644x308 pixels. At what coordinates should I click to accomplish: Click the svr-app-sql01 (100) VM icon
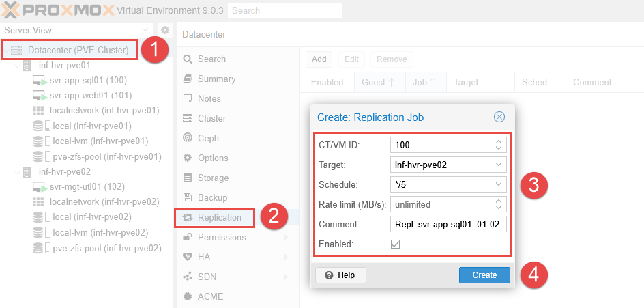(39, 81)
